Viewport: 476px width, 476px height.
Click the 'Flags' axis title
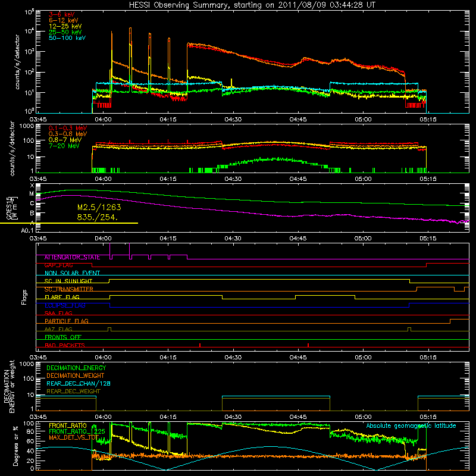tap(24, 297)
